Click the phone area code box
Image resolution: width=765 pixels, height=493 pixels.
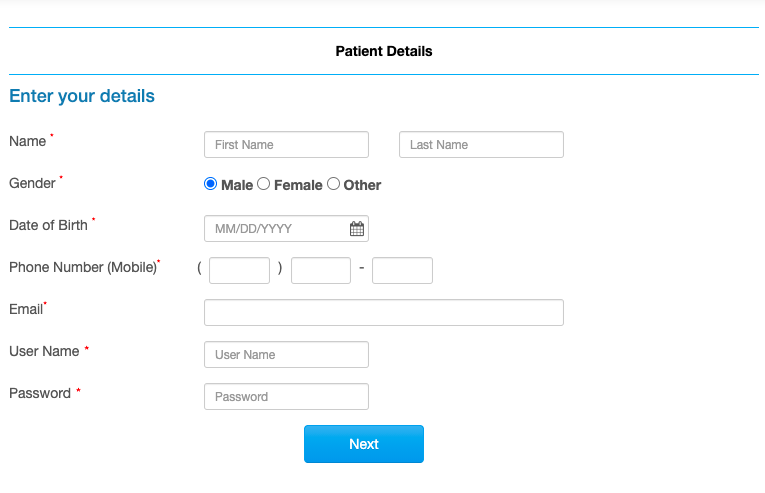click(x=239, y=270)
